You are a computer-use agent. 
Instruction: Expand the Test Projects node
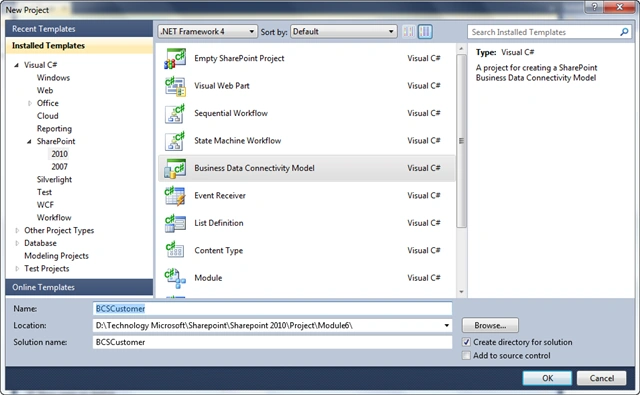pyautogui.click(x=17, y=269)
